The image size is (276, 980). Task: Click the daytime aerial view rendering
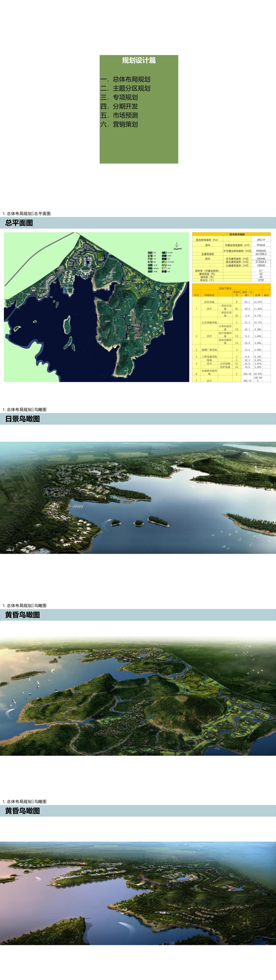(x=138, y=497)
